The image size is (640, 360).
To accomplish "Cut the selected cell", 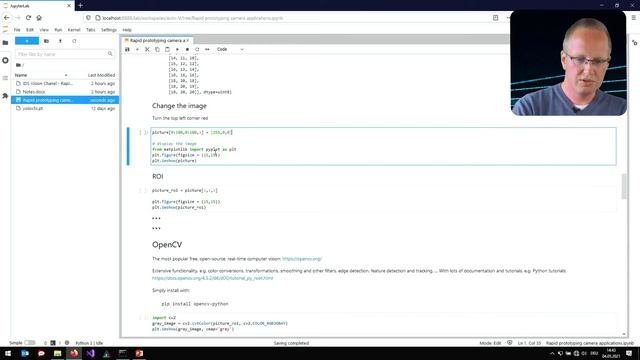I will [x=147, y=49].
